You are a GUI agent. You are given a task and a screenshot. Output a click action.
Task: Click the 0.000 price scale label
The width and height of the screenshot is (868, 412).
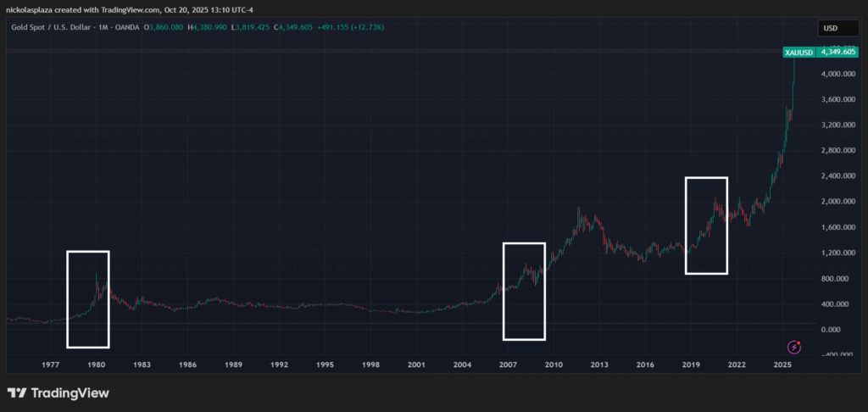832,329
